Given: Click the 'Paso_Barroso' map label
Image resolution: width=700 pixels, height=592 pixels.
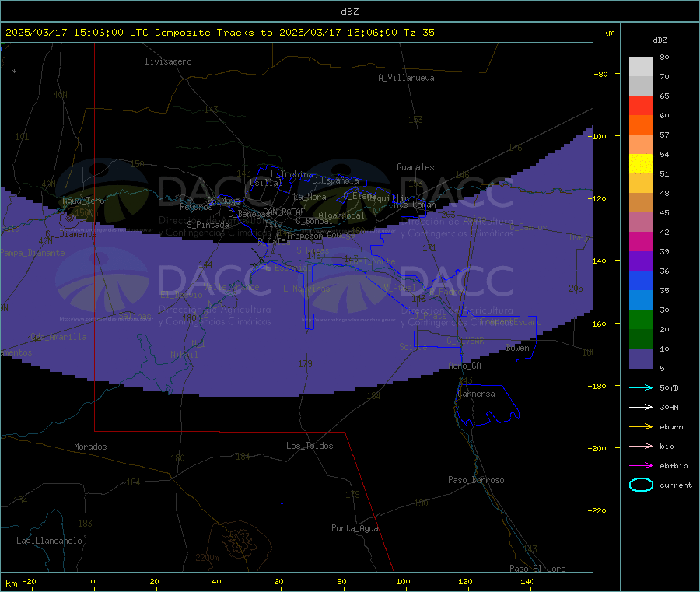Looking at the screenshot, I should click(476, 480).
